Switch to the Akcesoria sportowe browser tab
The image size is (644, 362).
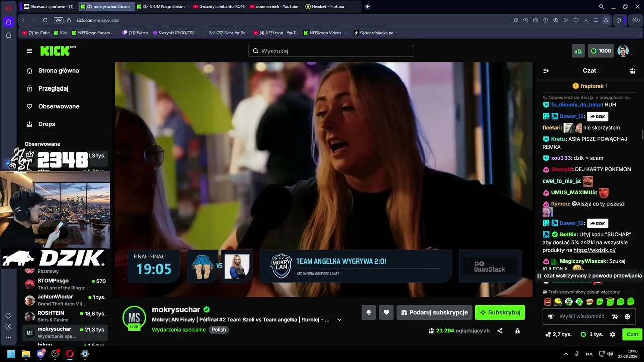(x=49, y=7)
